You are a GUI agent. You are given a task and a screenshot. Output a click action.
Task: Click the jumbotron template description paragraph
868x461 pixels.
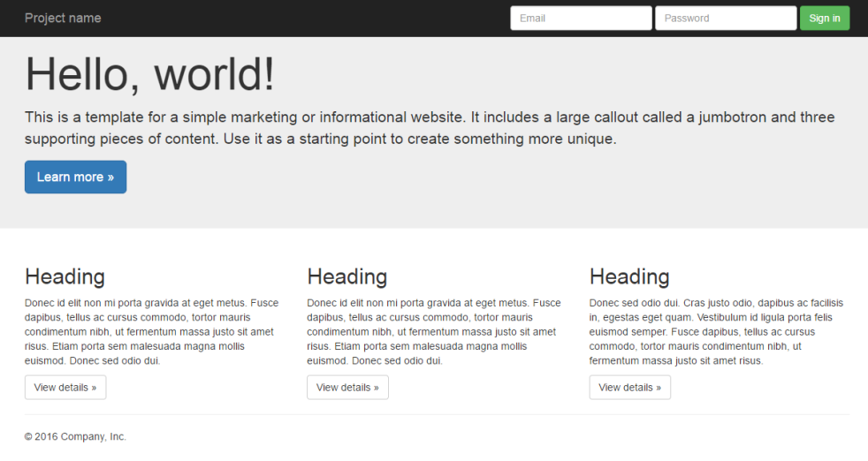430,128
